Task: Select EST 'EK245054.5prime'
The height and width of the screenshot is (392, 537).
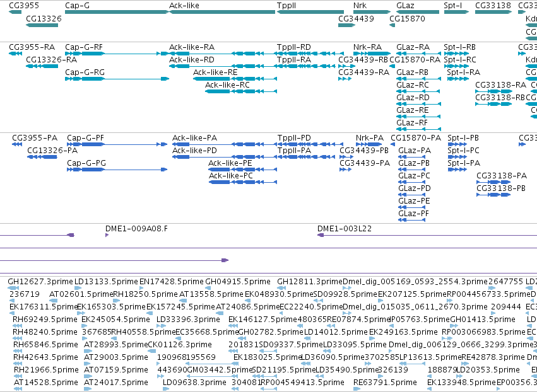Action: [115, 320]
